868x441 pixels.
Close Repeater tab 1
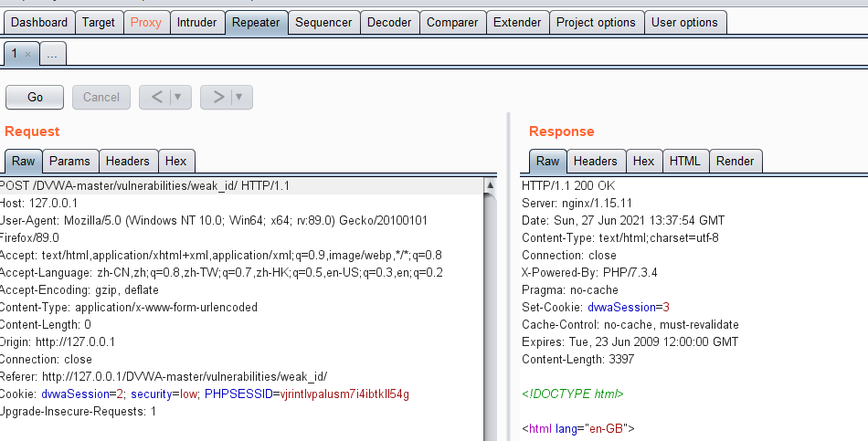point(27,55)
